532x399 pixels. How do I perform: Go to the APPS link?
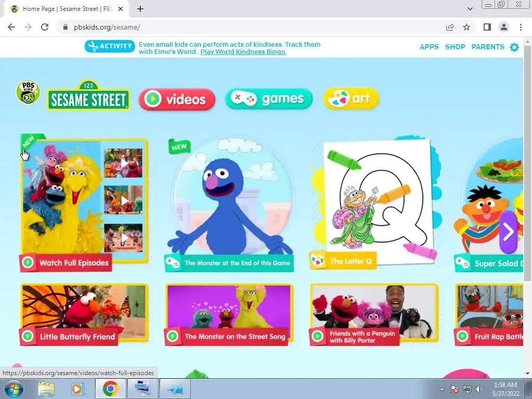tap(429, 47)
